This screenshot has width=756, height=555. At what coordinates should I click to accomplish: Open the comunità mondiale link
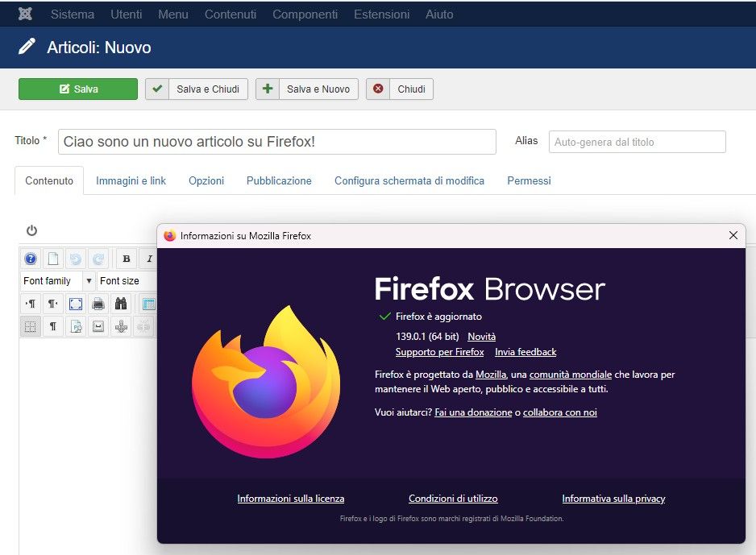[x=571, y=375]
